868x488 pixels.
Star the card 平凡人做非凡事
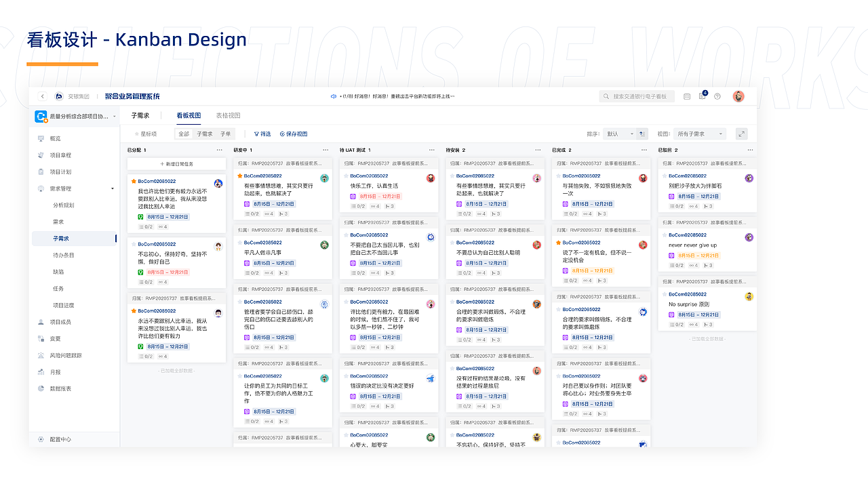point(240,243)
